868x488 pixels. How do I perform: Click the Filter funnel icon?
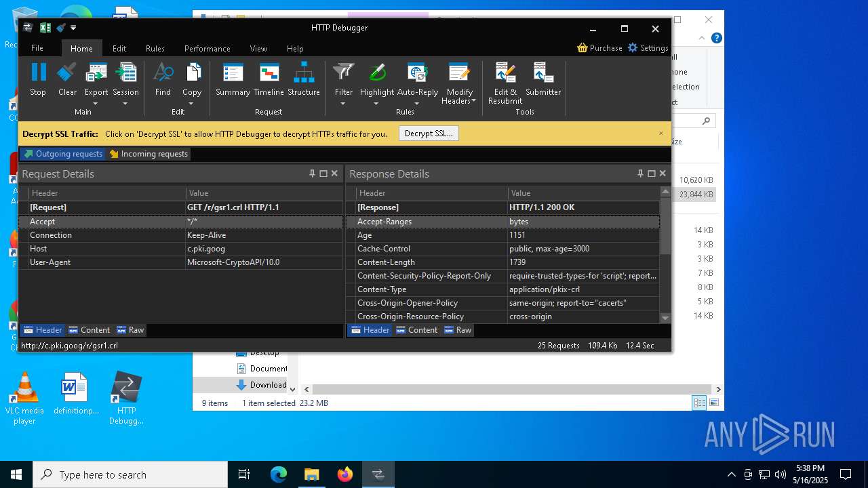pyautogui.click(x=344, y=72)
